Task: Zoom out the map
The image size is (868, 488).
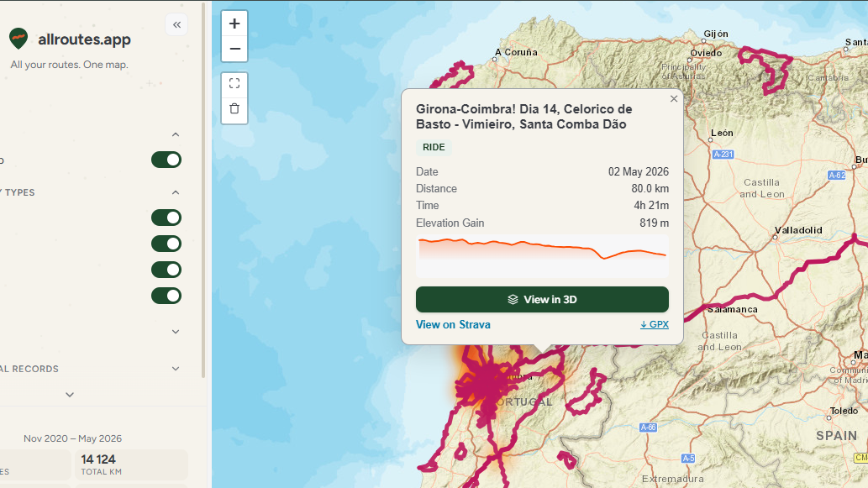Action: [x=234, y=49]
